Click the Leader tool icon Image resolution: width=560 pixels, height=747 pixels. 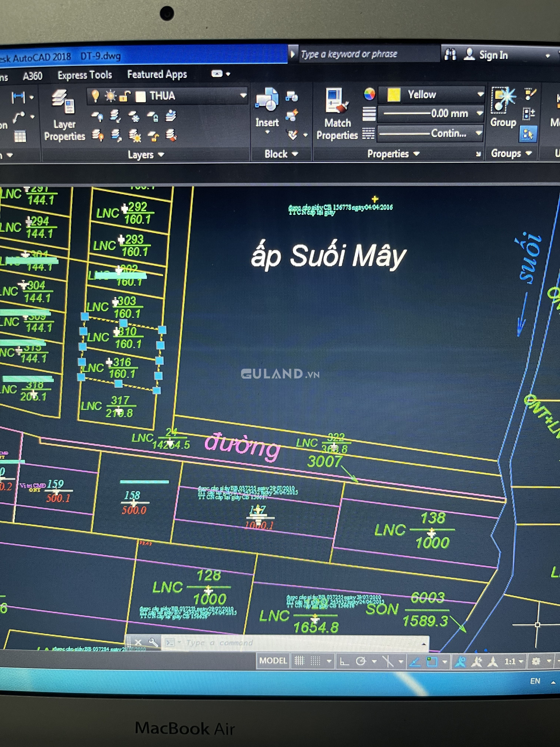click(19, 118)
